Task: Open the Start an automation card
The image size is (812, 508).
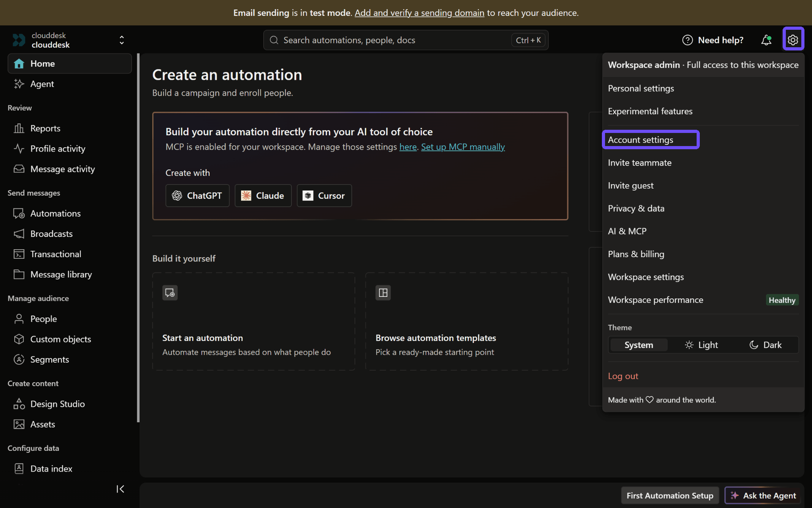Action: [x=253, y=321]
